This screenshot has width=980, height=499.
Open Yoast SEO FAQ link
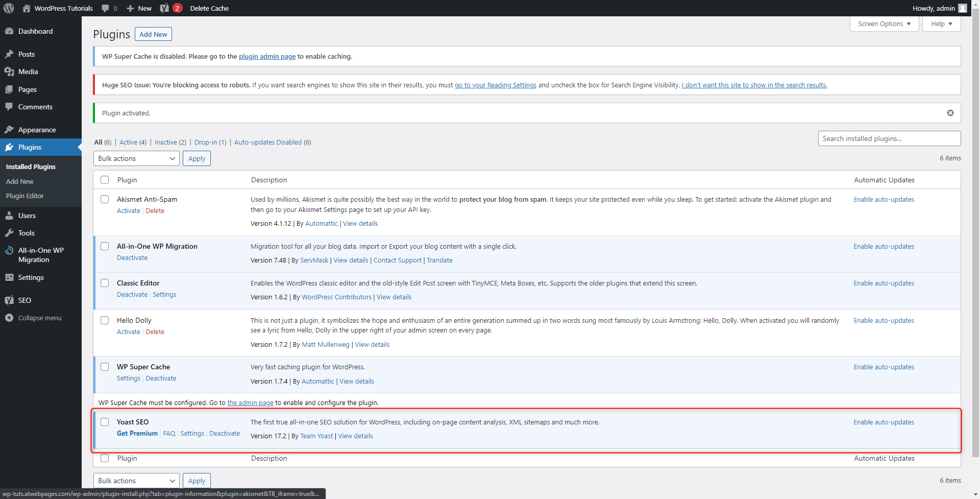(169, 433)
